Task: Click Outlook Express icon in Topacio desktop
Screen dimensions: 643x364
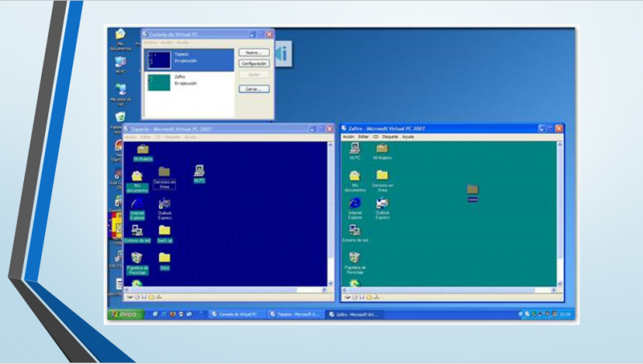Action: [x=165, y=209]
